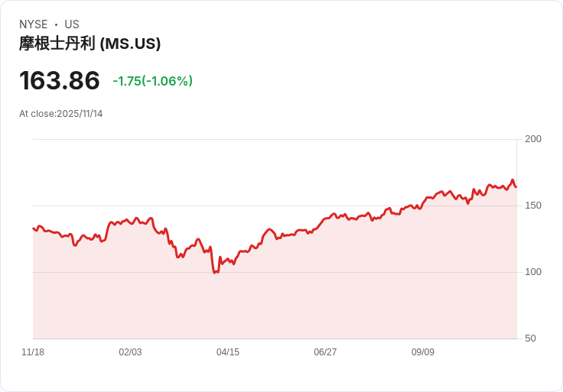Select the 02/03 date on the x-axis
Image resolution: width=563 pixels, height=392 pixels.
pyautogui.click(x=130, y=352)
